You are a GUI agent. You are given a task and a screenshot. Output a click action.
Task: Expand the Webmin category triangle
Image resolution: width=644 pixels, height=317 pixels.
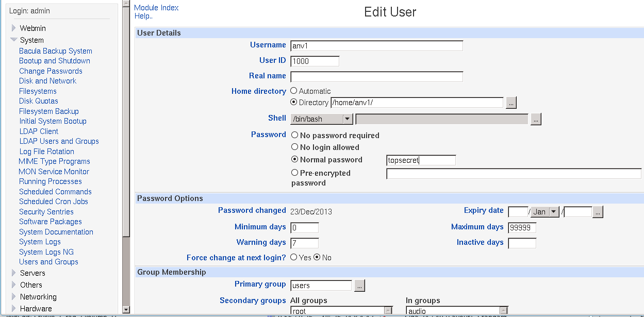coord(14,28)
